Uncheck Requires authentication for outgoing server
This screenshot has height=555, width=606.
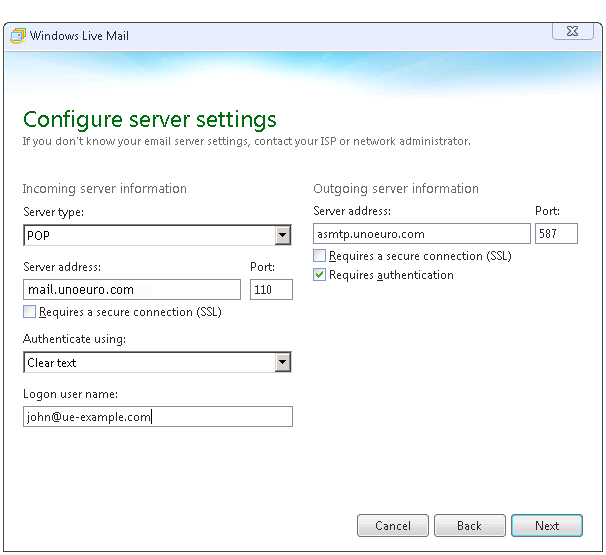pos(320,275)
